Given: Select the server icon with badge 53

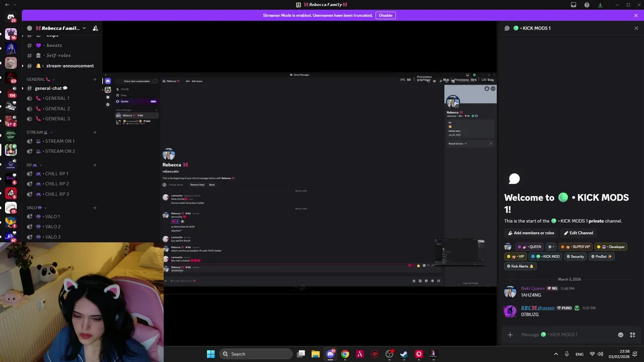Looking at the screenshot, I should [11, 77].
